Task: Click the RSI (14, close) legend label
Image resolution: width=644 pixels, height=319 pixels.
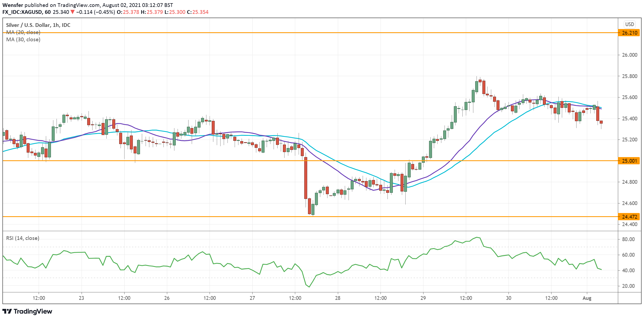Action: 23,238
